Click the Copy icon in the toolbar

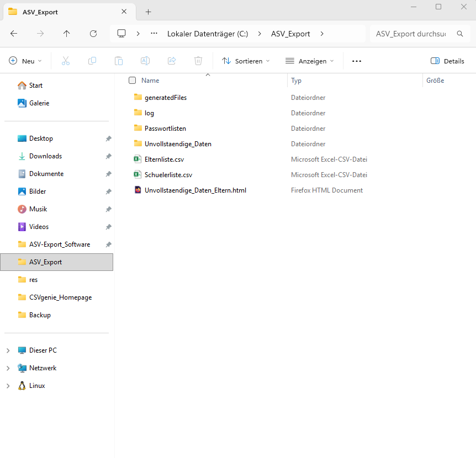(92, 61)
